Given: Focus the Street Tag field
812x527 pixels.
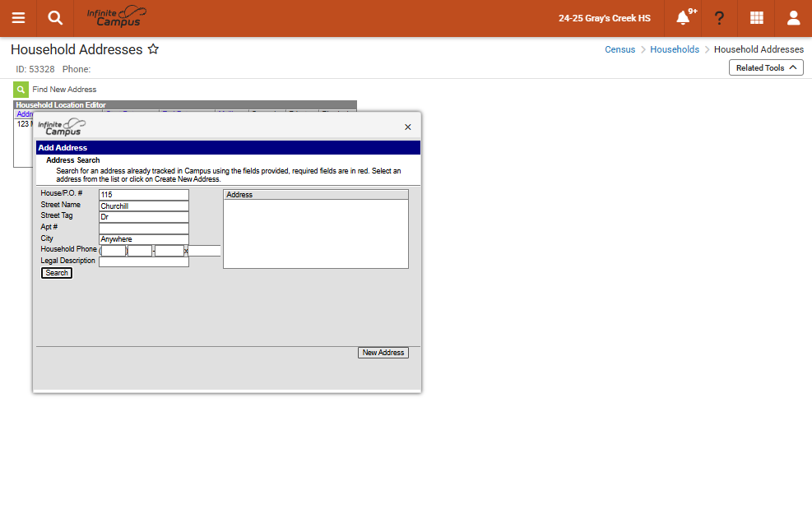Looking at the screenshot, I should [x=143, y=217].
